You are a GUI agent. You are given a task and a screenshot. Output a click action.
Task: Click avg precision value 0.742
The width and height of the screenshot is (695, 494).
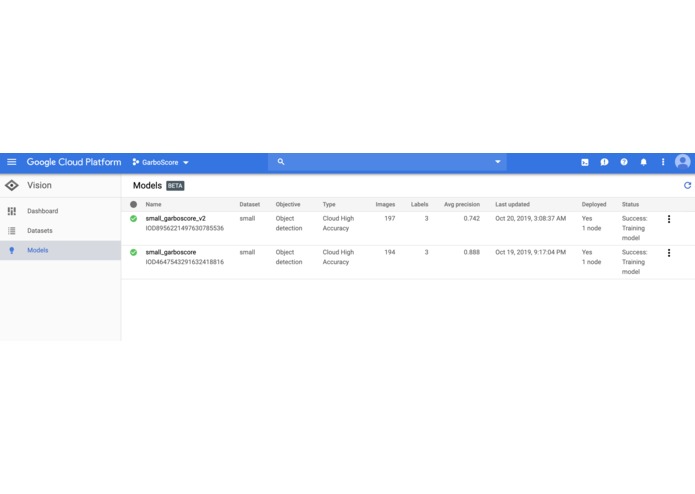click(x=472, y=218)
